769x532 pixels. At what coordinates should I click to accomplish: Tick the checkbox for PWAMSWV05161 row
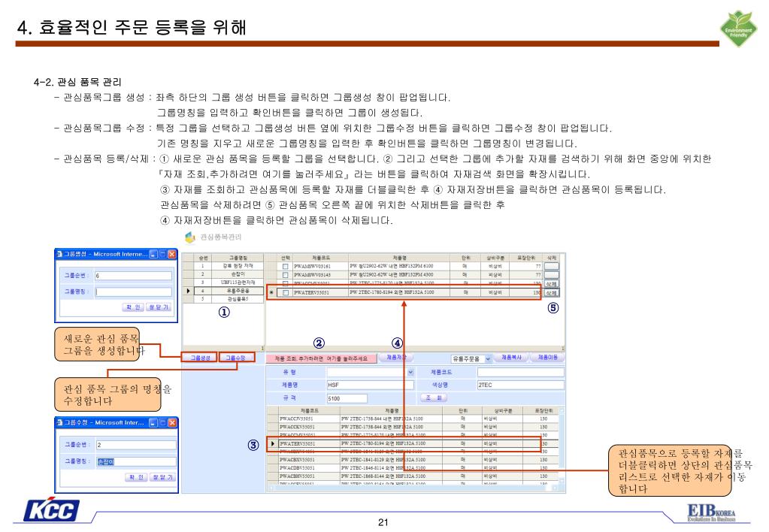click(x=285, y=266)
